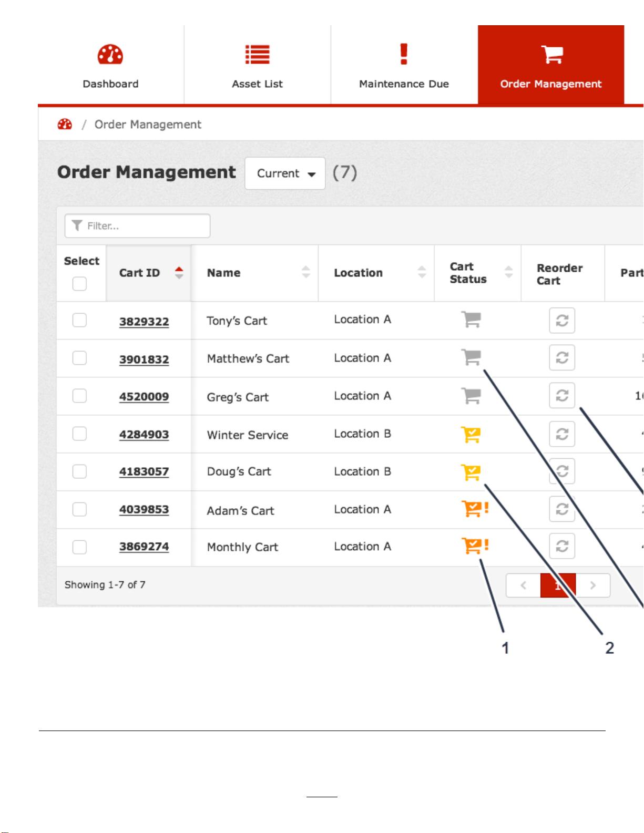The image size is (644, 833).
Task: Click reorder cart icon for Greg's Cart
Action: coord(562,396)
